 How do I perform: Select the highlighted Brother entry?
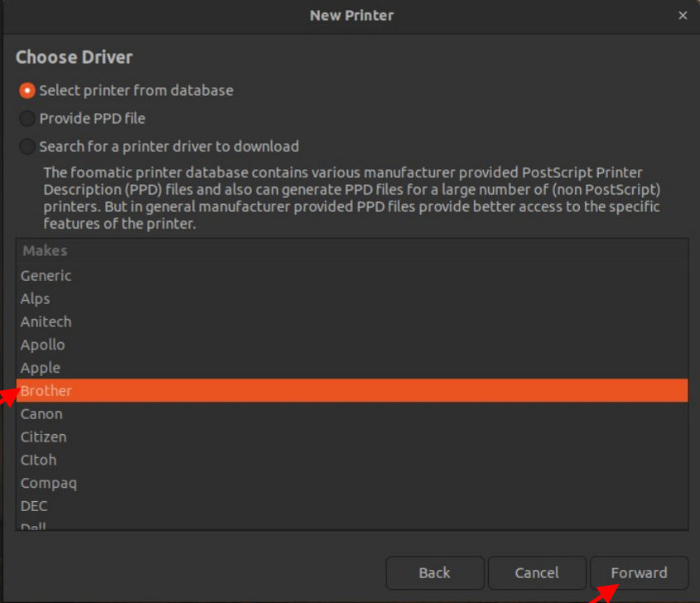(46, 391)
